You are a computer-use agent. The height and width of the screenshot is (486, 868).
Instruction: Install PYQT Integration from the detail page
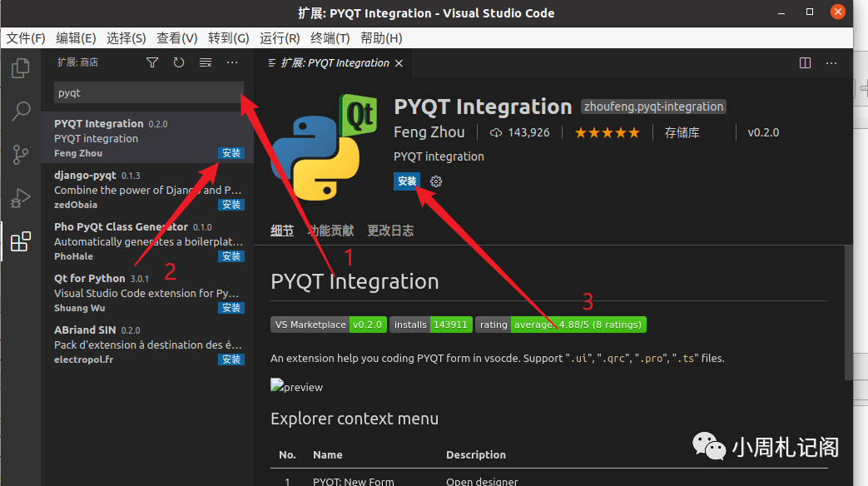click(x=407, y=181)
